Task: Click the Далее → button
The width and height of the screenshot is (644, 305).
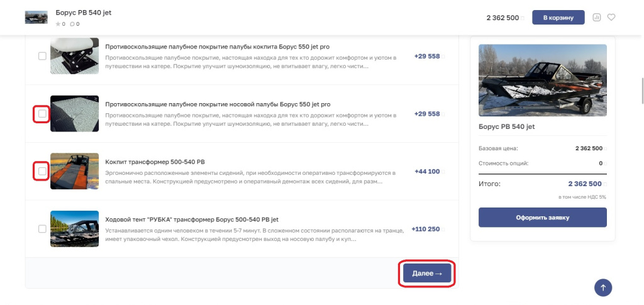Action: click(427, 273)
